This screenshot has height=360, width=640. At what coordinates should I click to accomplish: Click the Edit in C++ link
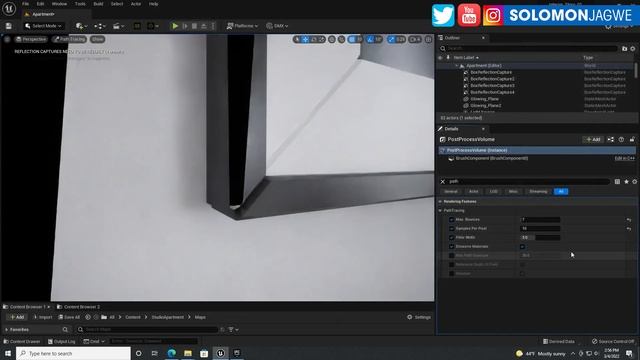624,158
